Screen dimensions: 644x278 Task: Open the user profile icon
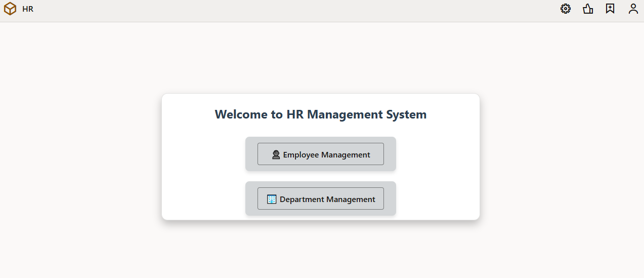[x=633, y=9]
